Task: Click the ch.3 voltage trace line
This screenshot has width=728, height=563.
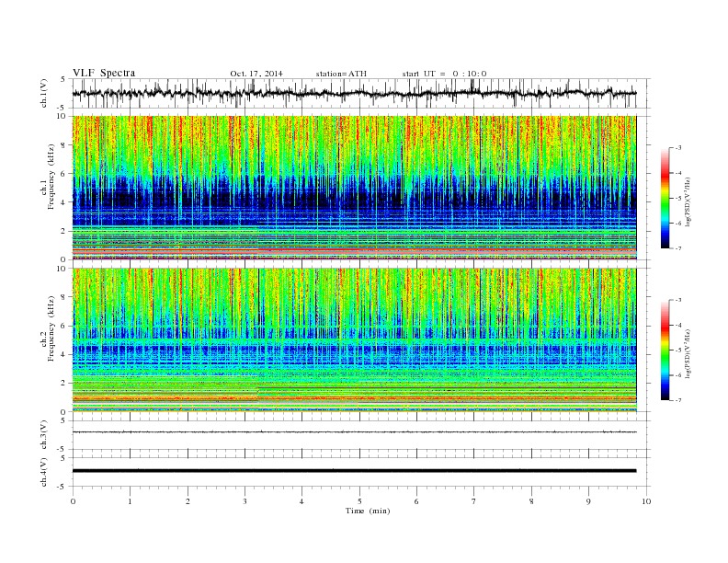Action: [354, 432]
